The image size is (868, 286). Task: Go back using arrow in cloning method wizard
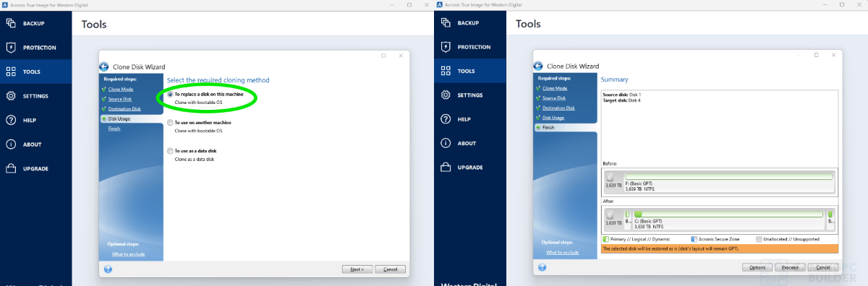[105, 66]
